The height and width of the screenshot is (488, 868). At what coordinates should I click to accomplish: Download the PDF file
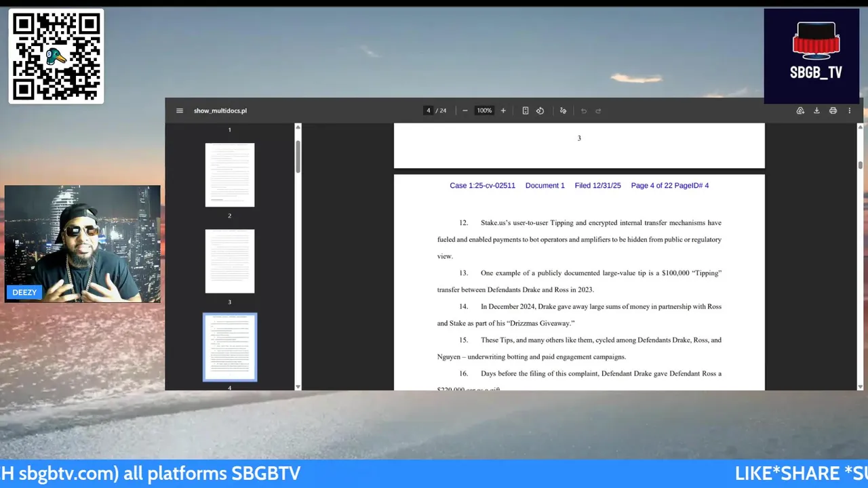(x=816, y=110)
